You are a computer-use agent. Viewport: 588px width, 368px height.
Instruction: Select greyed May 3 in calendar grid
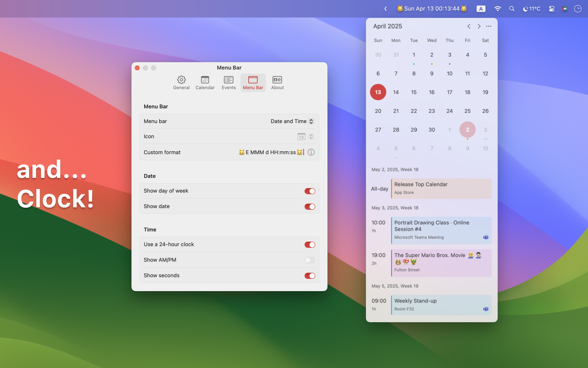coord(486,130)
